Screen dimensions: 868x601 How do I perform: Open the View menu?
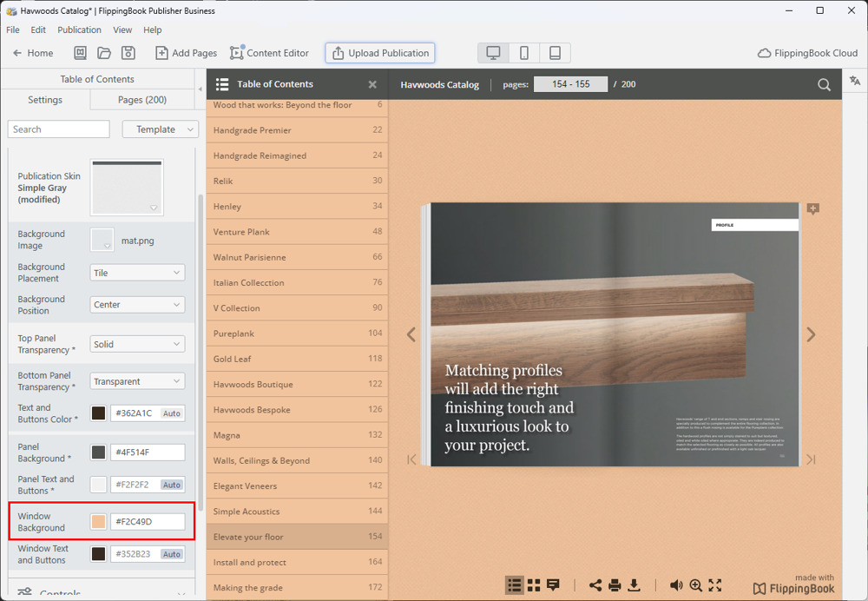pyautogui.click(x=122, y=30)
